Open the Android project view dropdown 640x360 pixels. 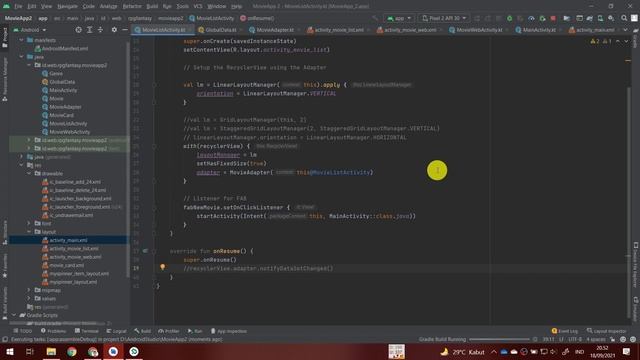pyautogui.click(x=30, y=30)
